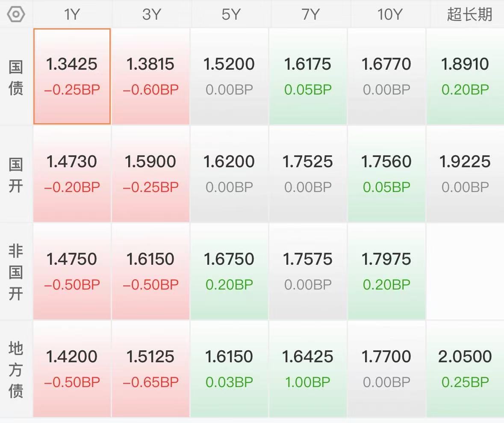Viewport: 504px width, 423px height.
Task: Click the 国债 row label
Action: click(16, 77)
